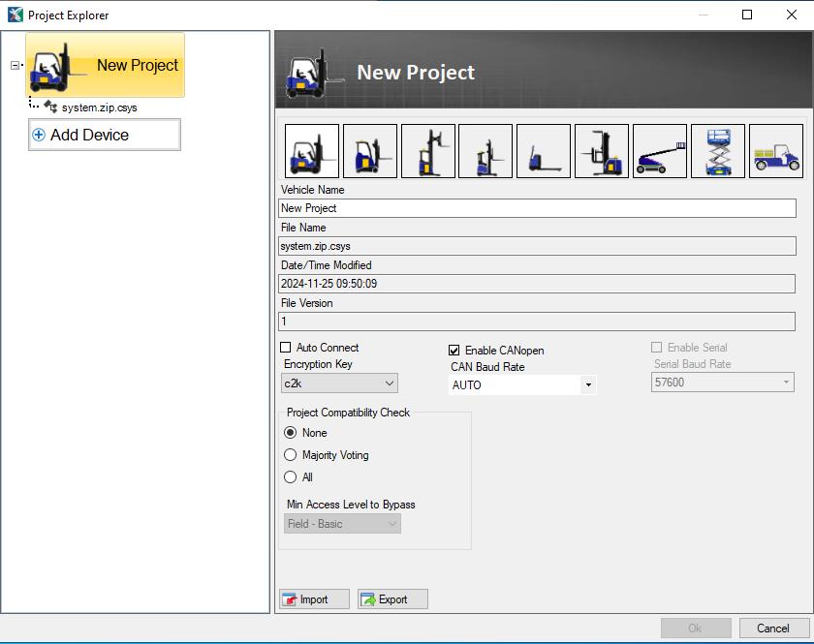Click the Project Explorer app icon in title bar

pyautogui.click(x=16, y=15)
